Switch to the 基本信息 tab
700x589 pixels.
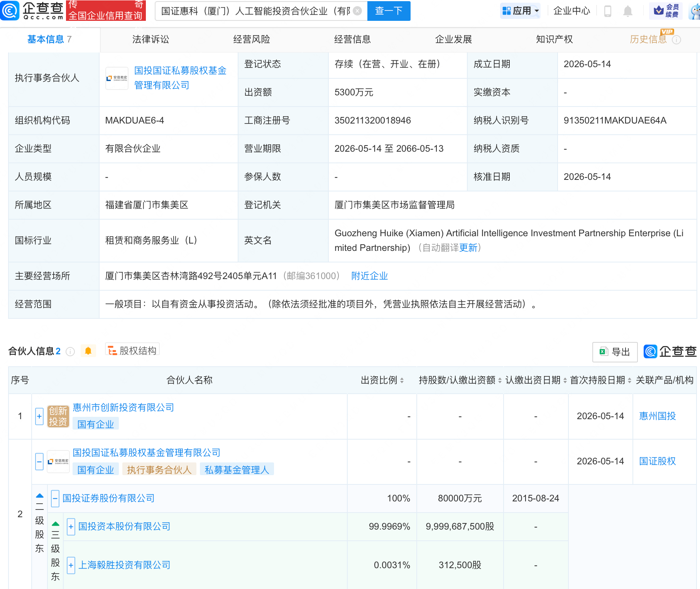click(x=50, y=39)
